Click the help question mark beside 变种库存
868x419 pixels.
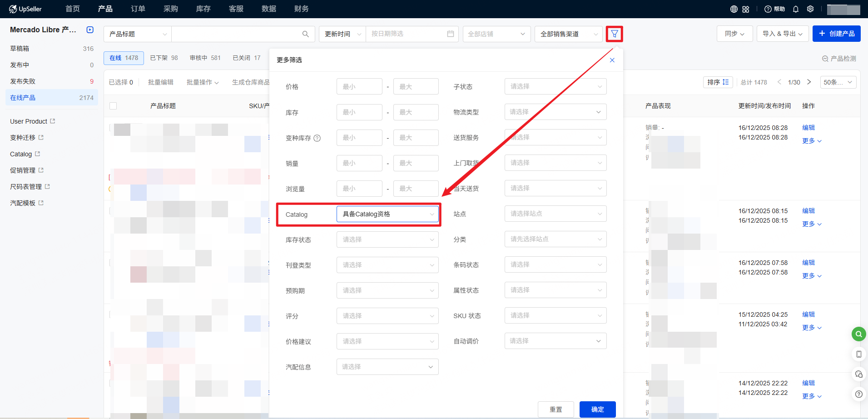point(317,138)
